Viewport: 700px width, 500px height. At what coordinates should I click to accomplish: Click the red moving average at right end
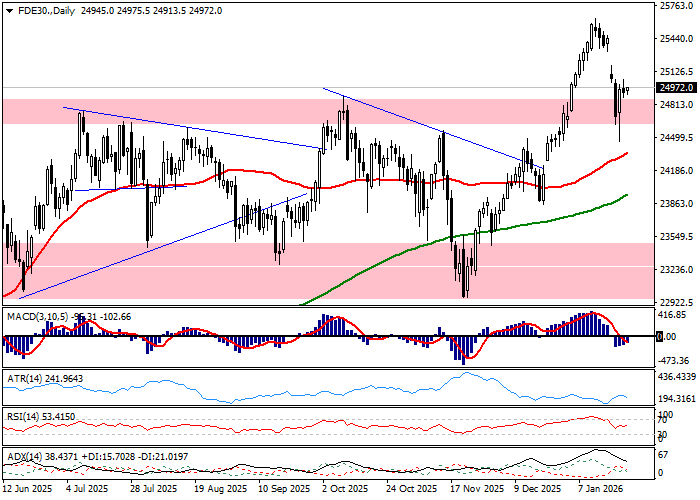[x=622, y=155]
